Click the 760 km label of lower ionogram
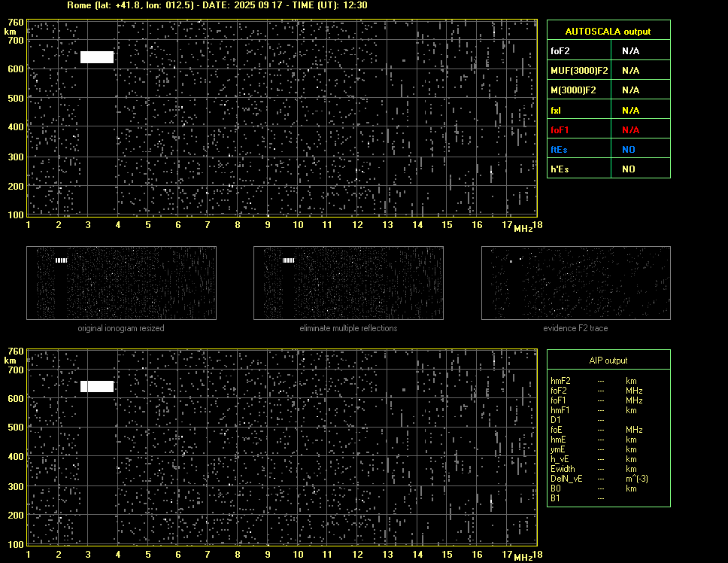The height and width of the screenshot is (563, 728). [16, 351]
